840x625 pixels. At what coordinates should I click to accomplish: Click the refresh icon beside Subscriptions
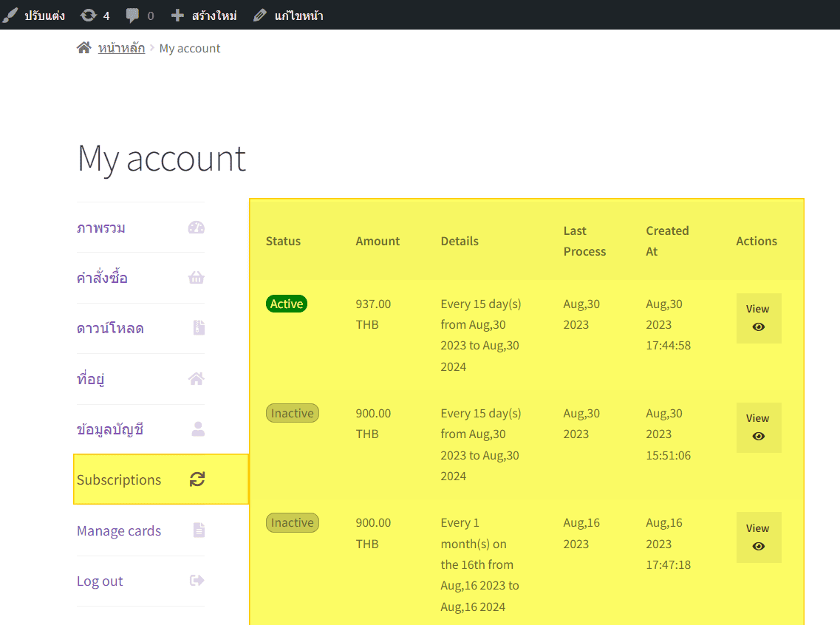[x=197, y=479]
